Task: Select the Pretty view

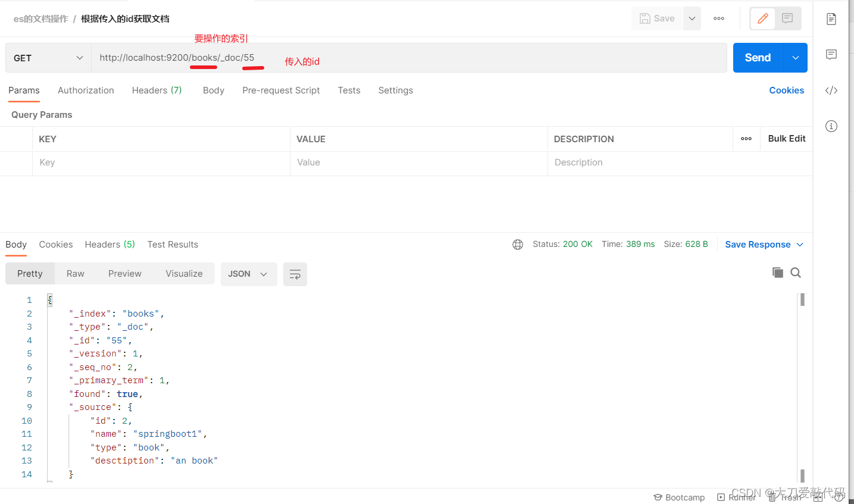Action: tap(30, 274)
